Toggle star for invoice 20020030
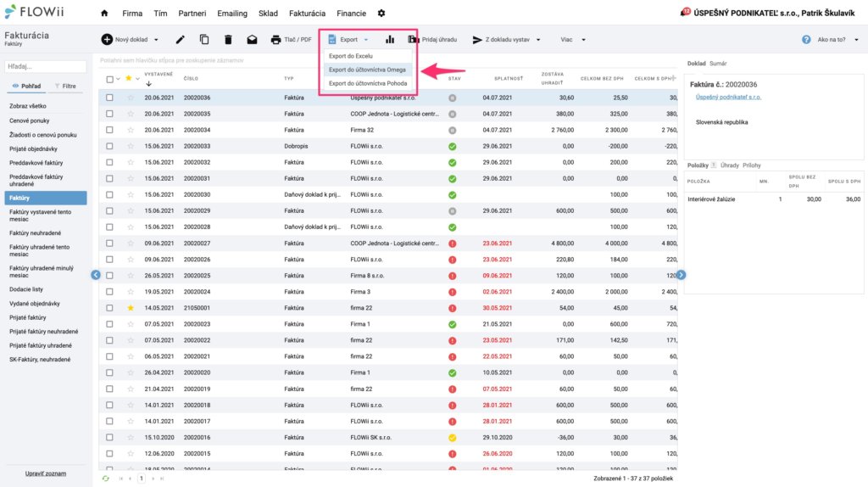 131,194
